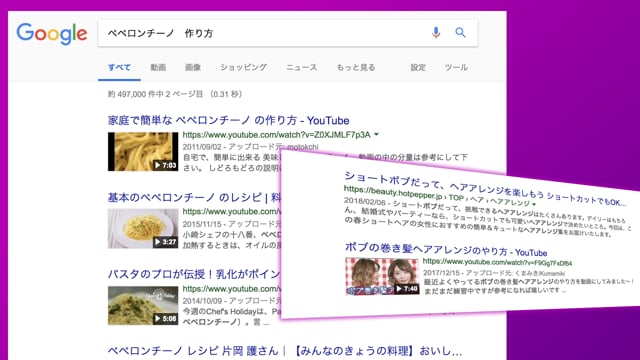Click URL https://www.youtube.com/watch?v=Z0XJMLF7p3A
Viewport: 640px width, 360px height.
click(276, 135)
